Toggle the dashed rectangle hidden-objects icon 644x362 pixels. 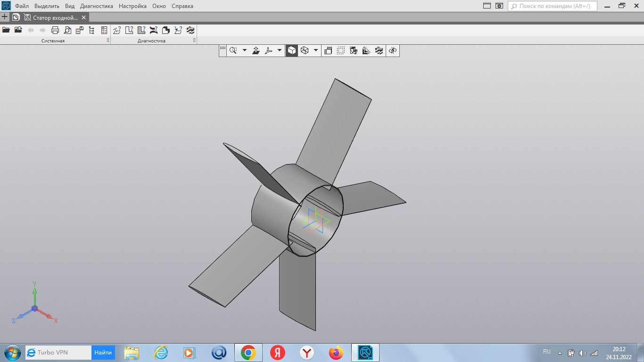click(341, 50)
